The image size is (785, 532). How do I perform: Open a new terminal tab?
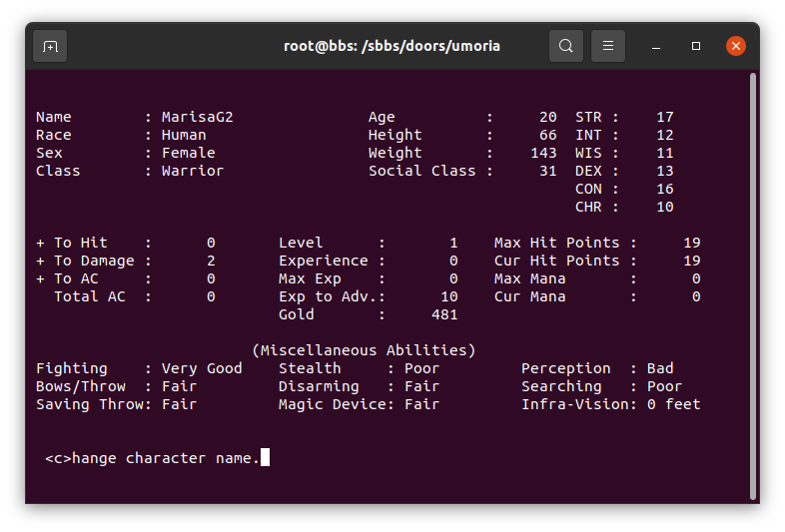[x=50, y=46]
